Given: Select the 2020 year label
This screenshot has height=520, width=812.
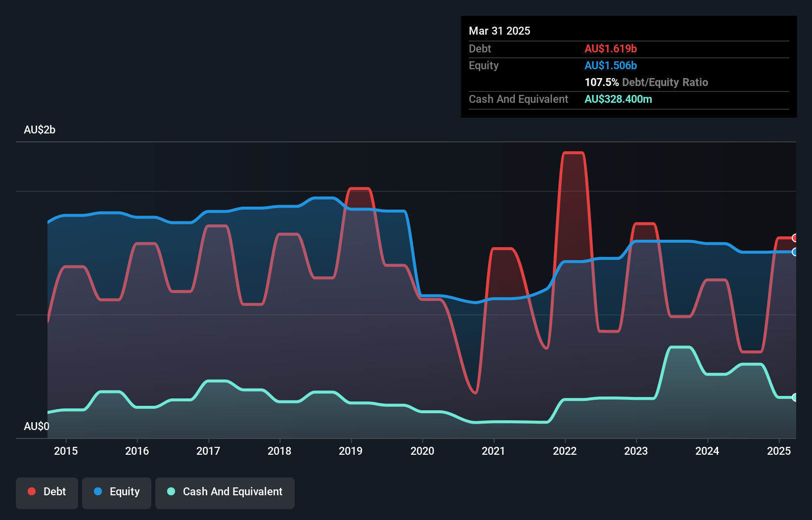Looking at the screenshot, I should click(x=423, y=451).
